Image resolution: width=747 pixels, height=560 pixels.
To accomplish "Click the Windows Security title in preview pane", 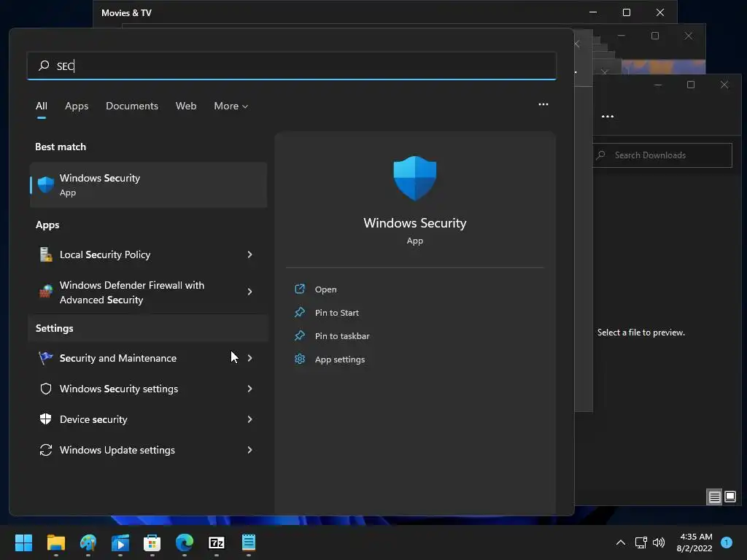I will point(415,223).
